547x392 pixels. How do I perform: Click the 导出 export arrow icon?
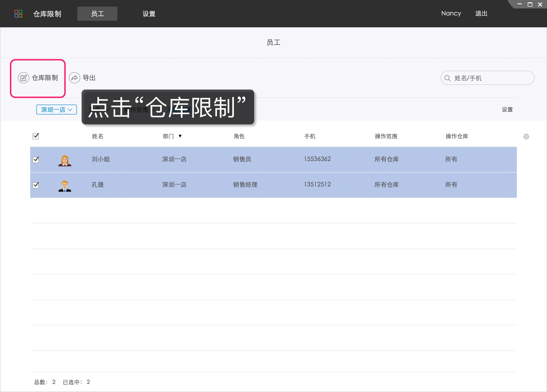coord(75,78)
